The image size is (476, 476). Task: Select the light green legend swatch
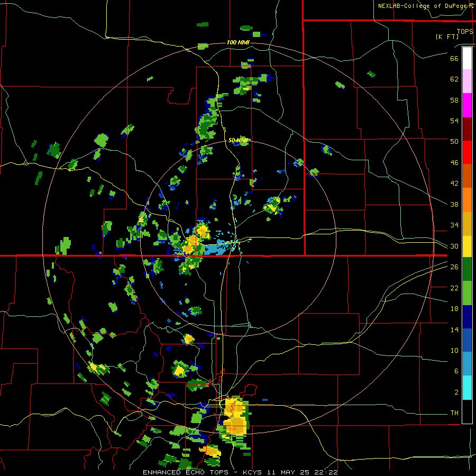click(467, 293)
